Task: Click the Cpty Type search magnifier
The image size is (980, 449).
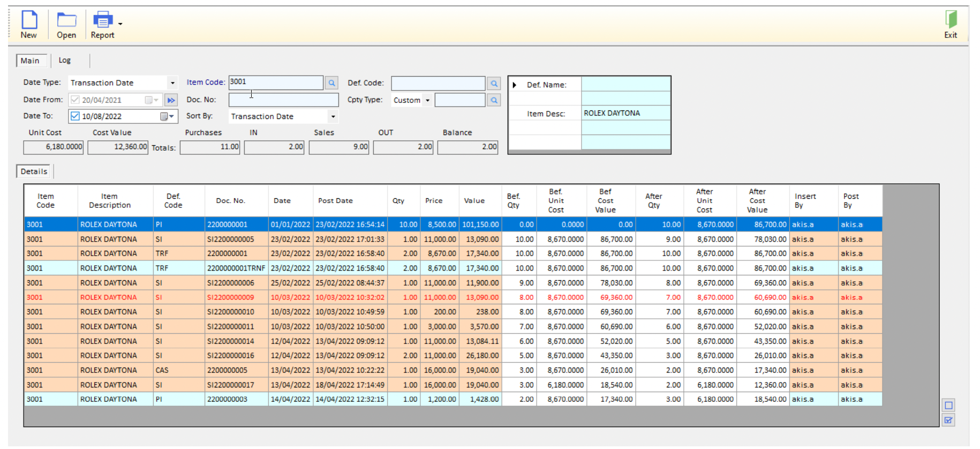Action: pos(494,100)
